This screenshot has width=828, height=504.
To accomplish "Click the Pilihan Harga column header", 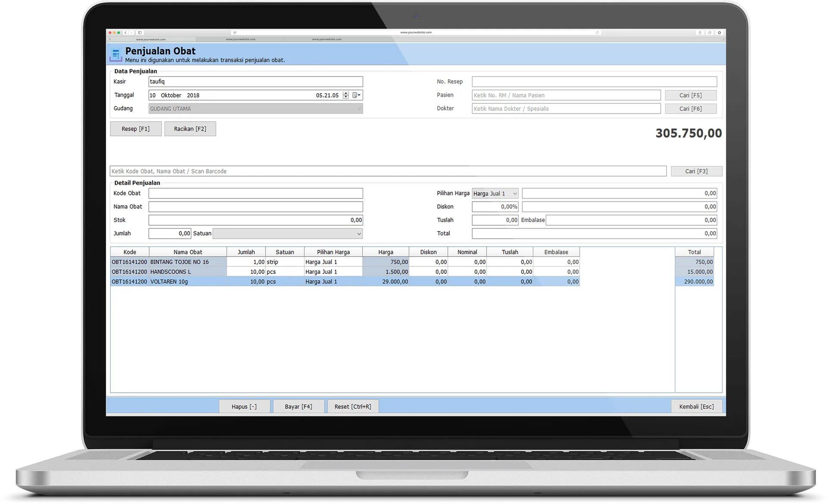I will [x=333, y=252].
